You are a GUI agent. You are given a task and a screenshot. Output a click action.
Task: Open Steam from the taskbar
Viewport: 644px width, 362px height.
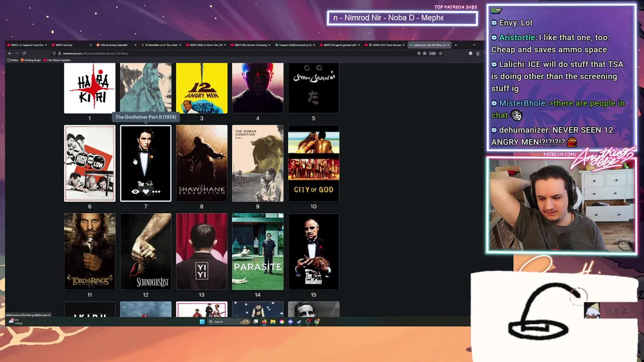pos(299,322)
